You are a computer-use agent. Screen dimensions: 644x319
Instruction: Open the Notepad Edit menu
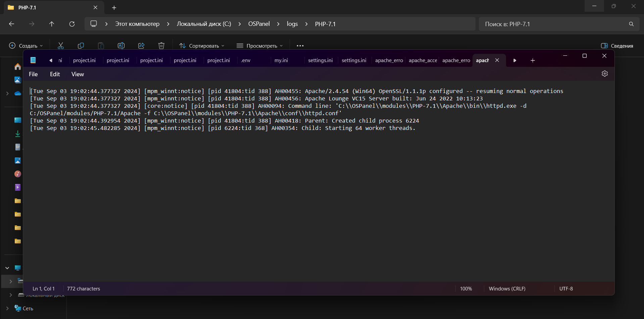(x=55, y=74)
